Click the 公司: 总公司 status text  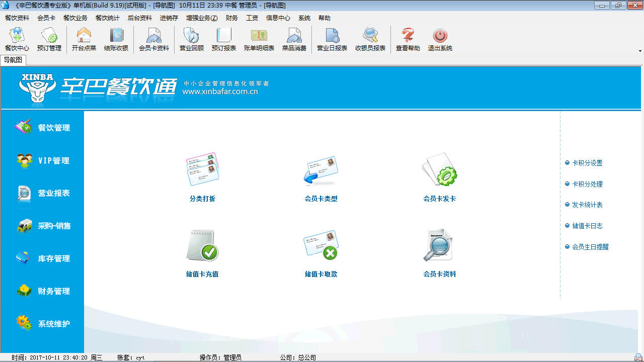tap(298, 357)
